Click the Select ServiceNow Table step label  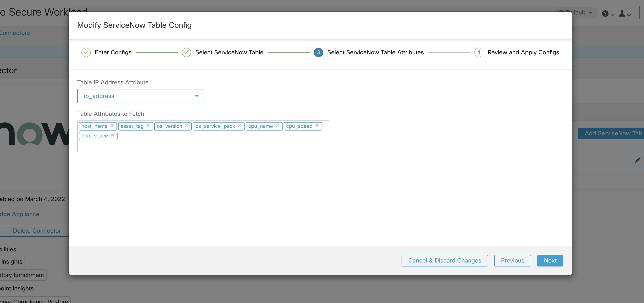(229, 52)
